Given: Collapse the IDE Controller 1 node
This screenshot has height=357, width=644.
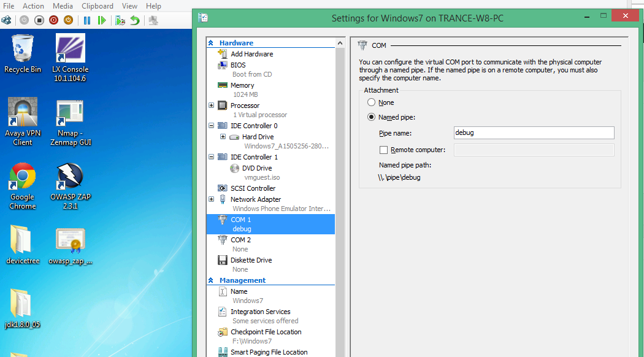Looking at the screenshot, I should [x=211, y=156].
